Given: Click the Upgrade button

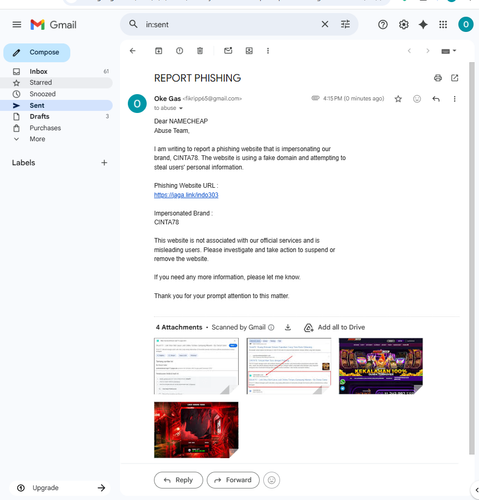Looking at the screenshot, I should click(x=60, y=488).
